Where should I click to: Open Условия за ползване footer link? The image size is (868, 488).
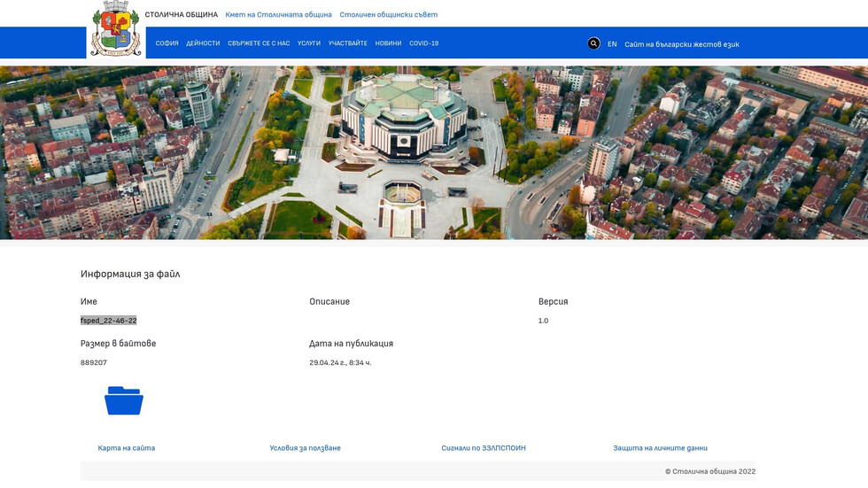point(305,448)
